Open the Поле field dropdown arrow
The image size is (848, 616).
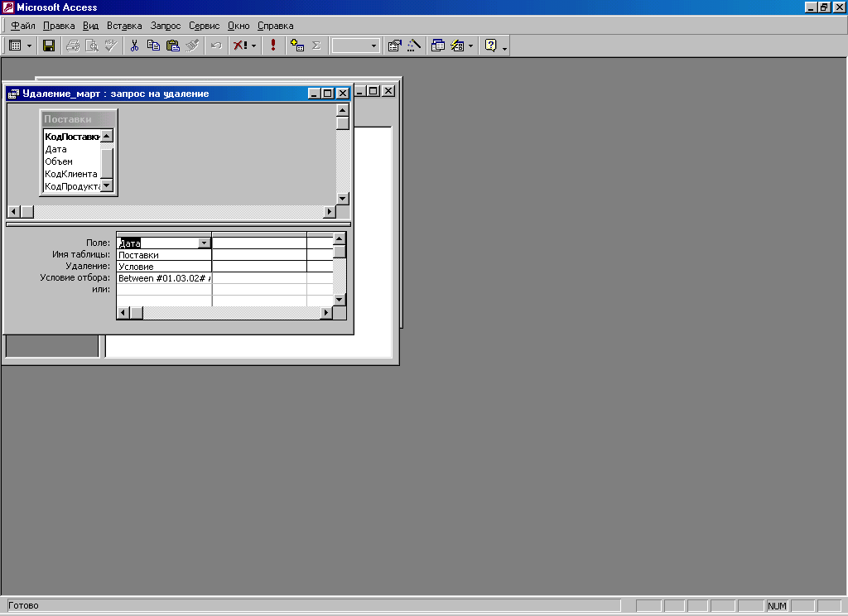pyautogui.click(x=204, y=243)
